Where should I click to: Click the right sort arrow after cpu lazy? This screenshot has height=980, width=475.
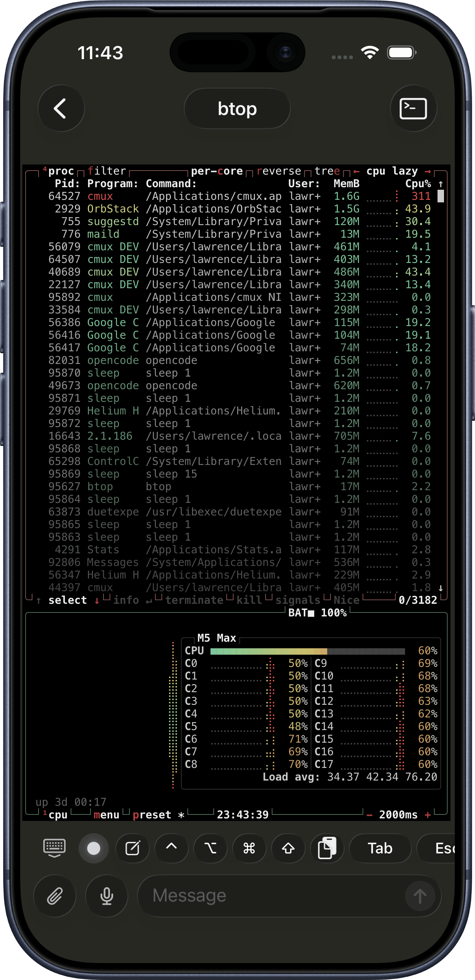(x=427, y=171)
